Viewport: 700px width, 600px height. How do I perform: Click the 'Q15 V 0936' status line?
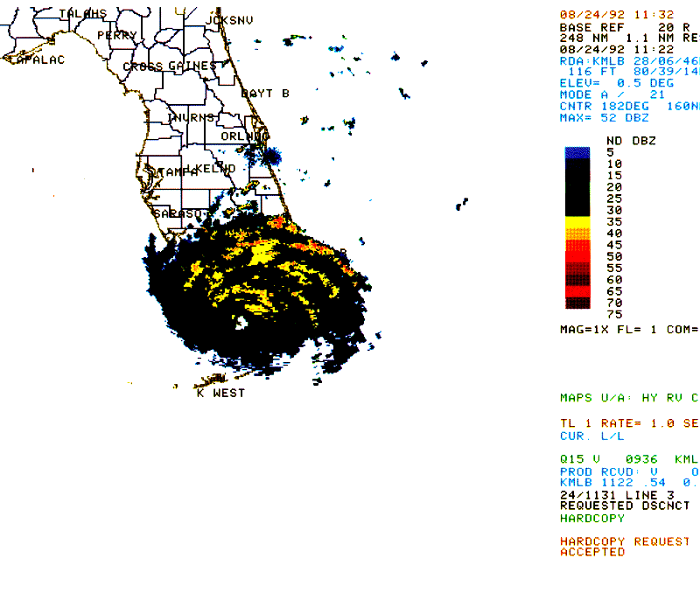click(629, 459)
